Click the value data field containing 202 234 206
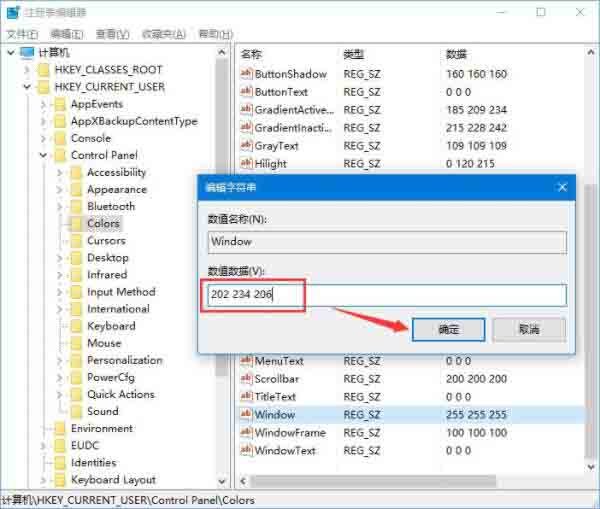This screenshot has height=509, width=600. tap(387, 295)
